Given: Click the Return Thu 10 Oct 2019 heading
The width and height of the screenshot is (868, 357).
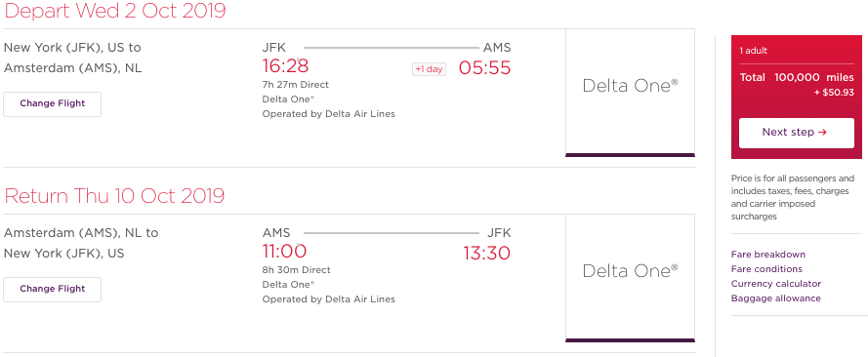Looking at the screenshot, I should pyautogui.click(x=114, y=196).
